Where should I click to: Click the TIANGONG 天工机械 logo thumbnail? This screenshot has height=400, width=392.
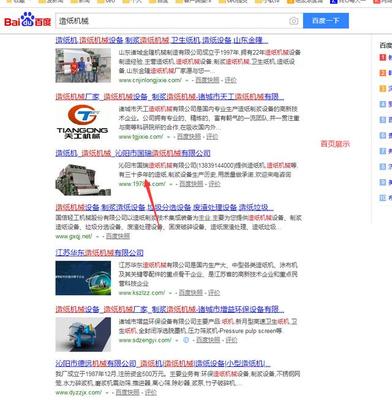pos(83,122)
